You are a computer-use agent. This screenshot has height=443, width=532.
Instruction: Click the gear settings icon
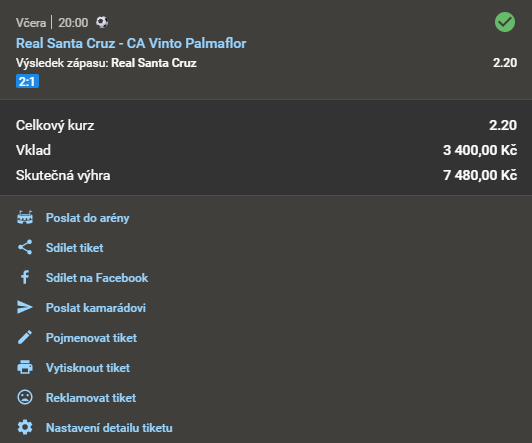pyautogui.click(x=25, y=427)
